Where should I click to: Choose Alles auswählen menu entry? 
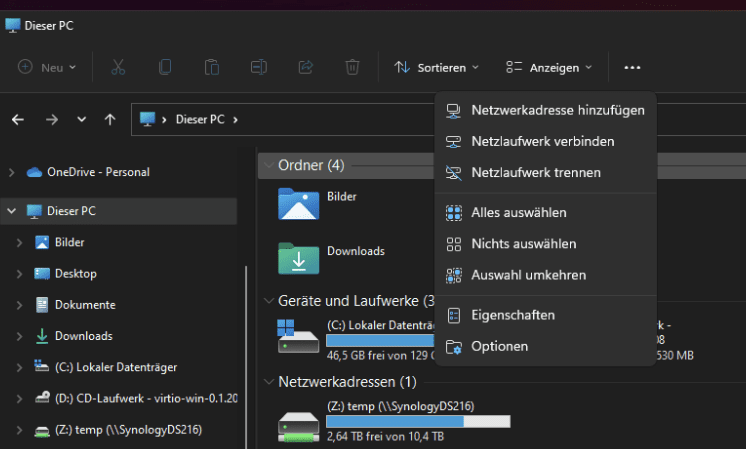click(x=546, y=213)
